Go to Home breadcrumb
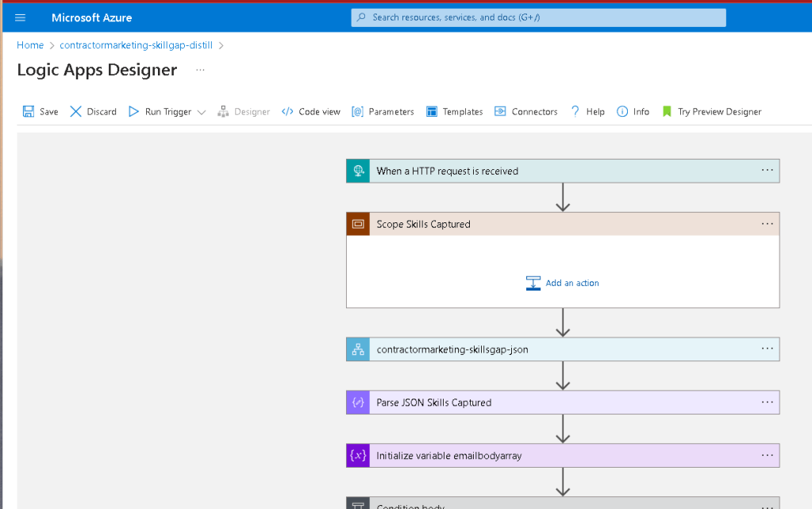This screenshot has height=509, width=812. [30, 45]
